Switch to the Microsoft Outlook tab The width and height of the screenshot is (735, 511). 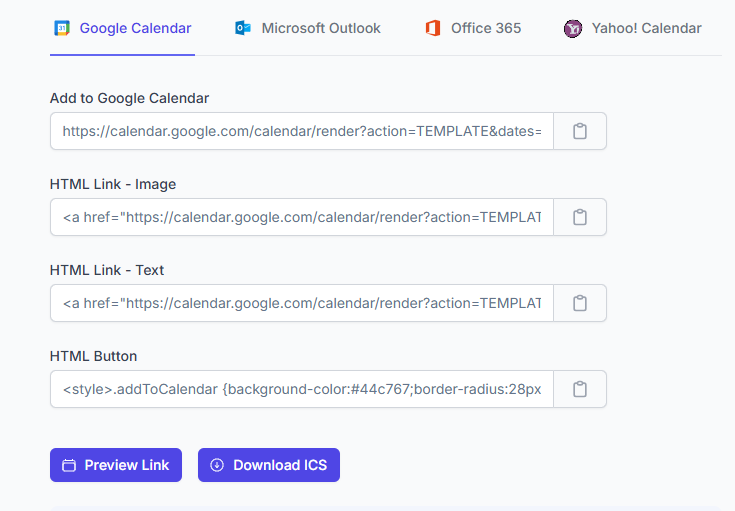(320, 28)
